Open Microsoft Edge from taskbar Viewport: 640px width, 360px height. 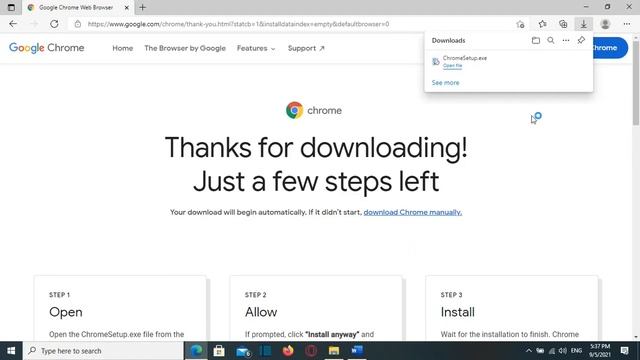[196, 351]
